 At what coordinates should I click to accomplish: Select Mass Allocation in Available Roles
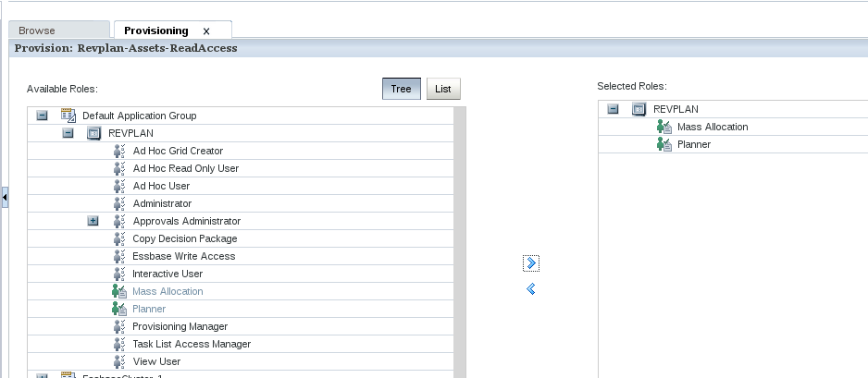(167, 291)
